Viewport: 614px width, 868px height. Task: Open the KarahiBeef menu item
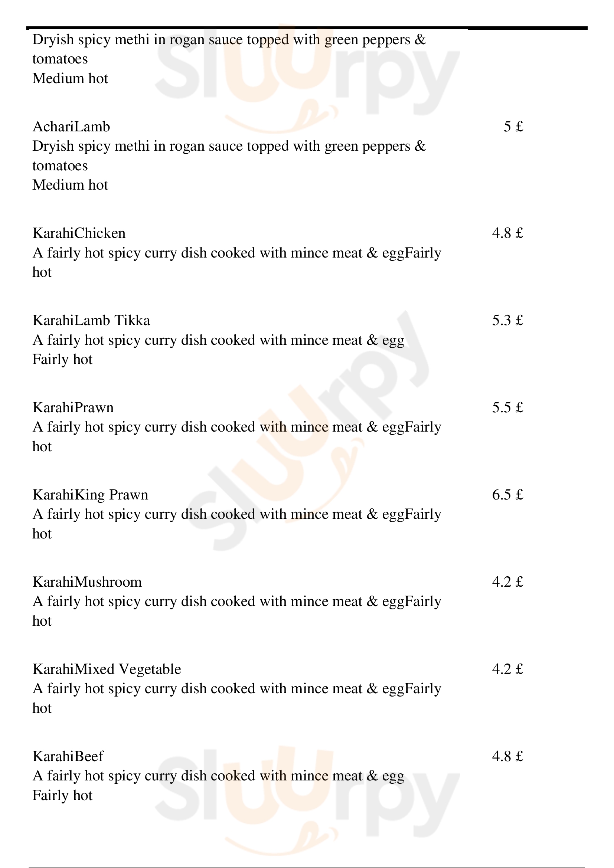coord(68,756)
